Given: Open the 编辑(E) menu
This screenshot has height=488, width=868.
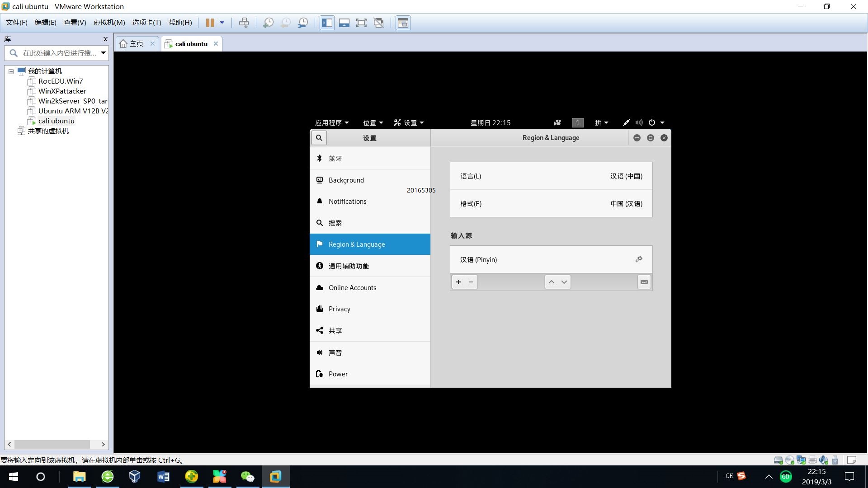Looking at the screenshot, I should [46, 23].
